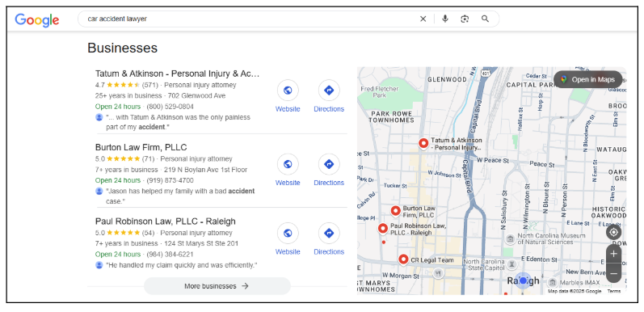Get directions to Burton Law Firm icon
Screen dimensions: 644x312
pos(329,164)
